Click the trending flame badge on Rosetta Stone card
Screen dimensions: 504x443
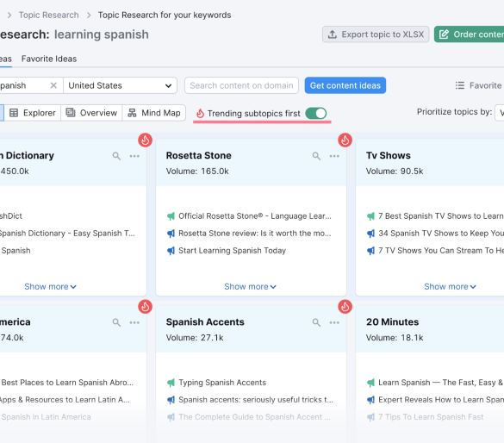coord(345,140)
